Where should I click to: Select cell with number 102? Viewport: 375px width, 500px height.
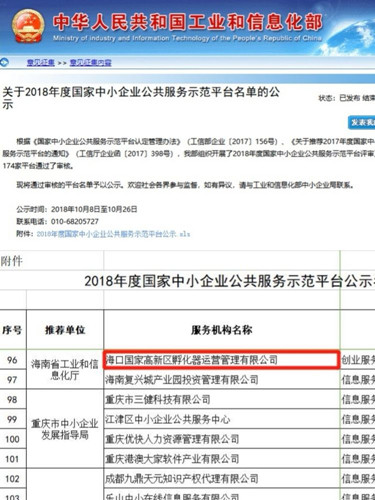tap(12, 479)
